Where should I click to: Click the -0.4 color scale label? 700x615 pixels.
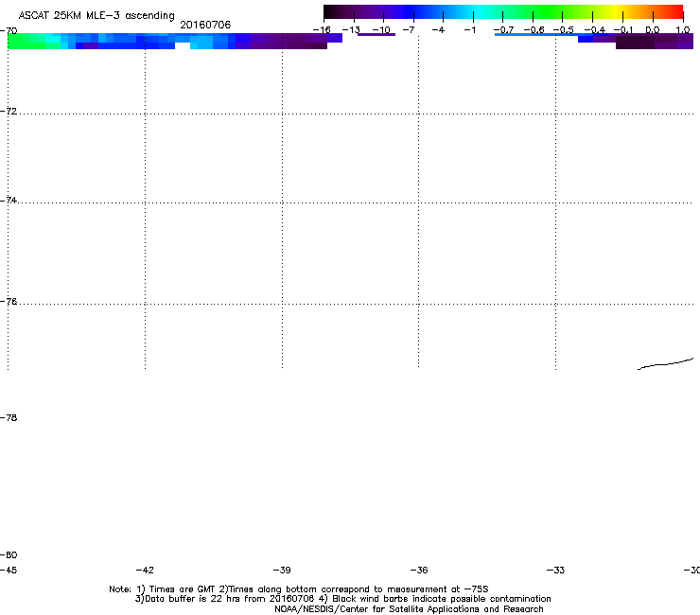[595, 29]
